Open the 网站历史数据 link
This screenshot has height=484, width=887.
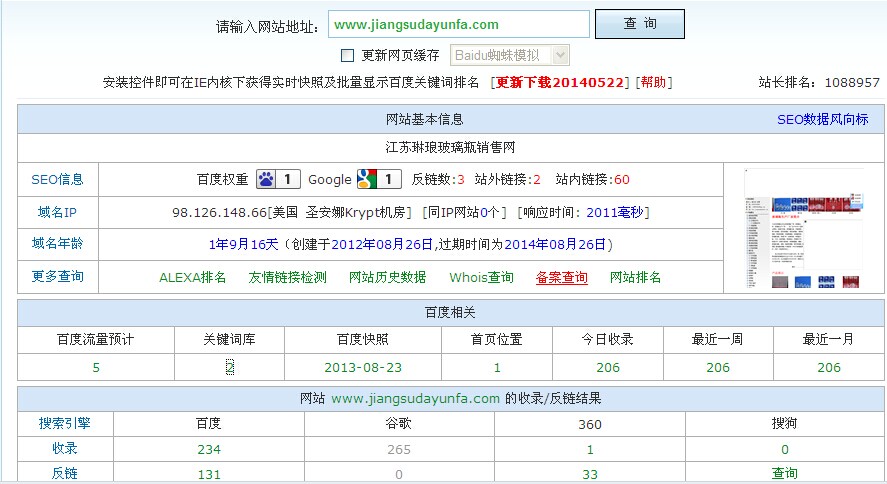click(387, 277)
